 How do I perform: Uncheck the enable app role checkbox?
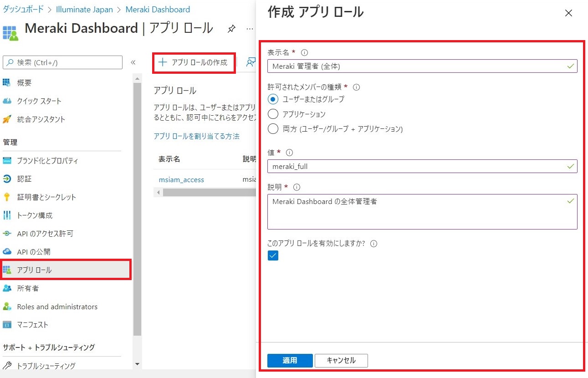pyautogui.click(x=273, y=255)
